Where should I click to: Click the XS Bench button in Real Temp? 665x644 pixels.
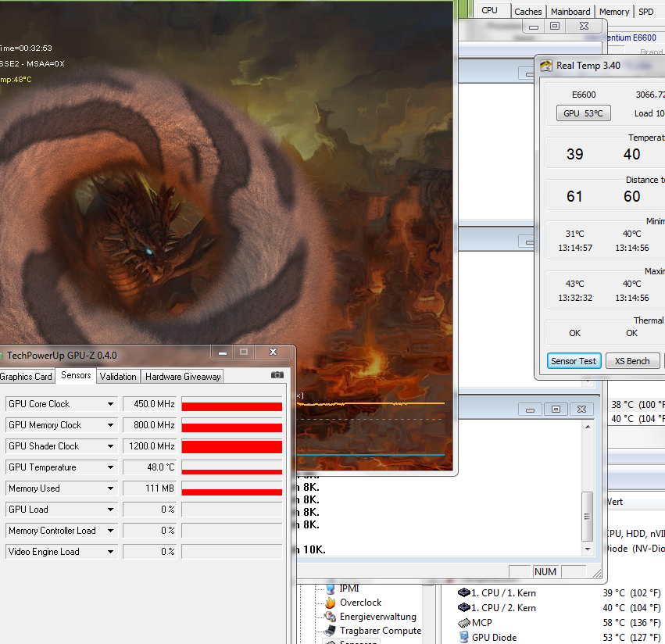(632, 361)
